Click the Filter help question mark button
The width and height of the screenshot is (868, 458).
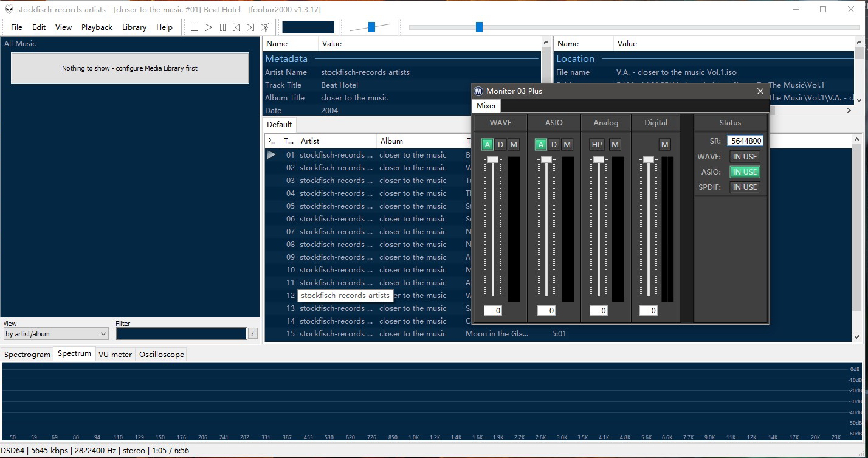(x=253, y=333)
